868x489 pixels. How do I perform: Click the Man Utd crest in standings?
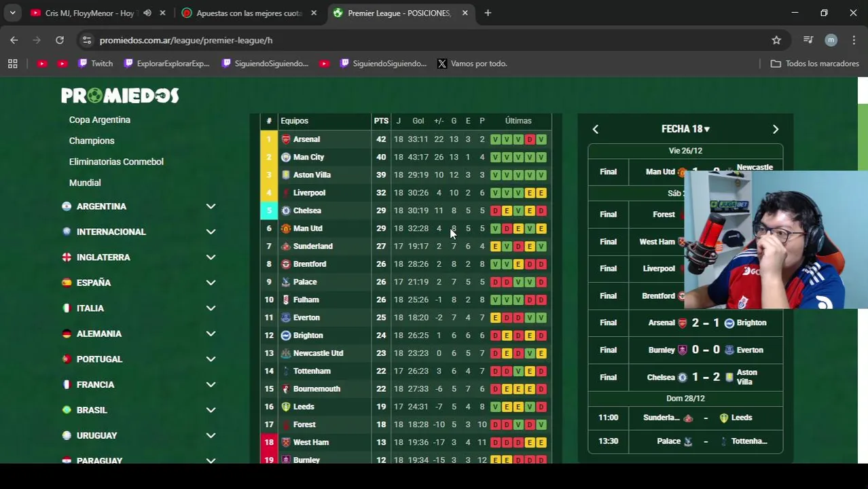pos(286,228)
